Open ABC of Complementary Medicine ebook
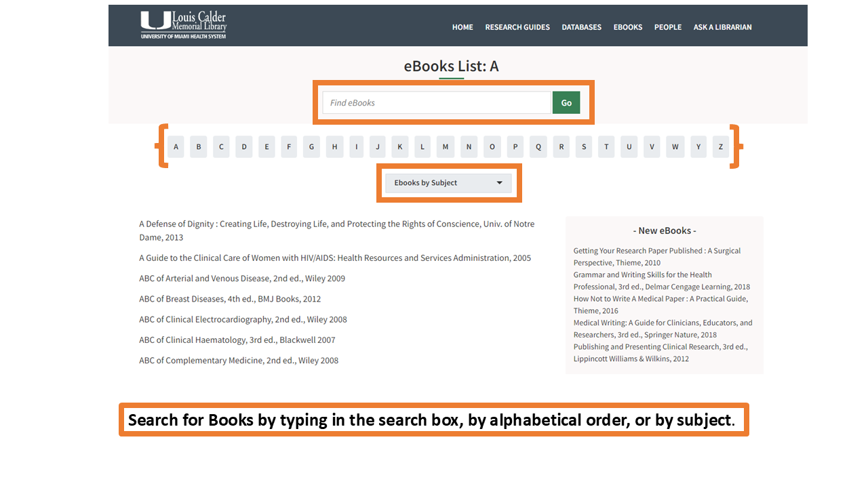Viewport: 868px width, 488px height. pyautogui.click(x=239, y=361)
